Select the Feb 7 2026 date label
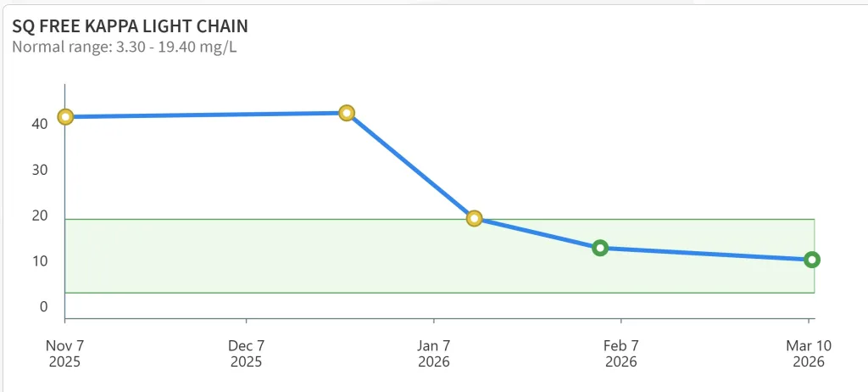 (x=621, y=354)
